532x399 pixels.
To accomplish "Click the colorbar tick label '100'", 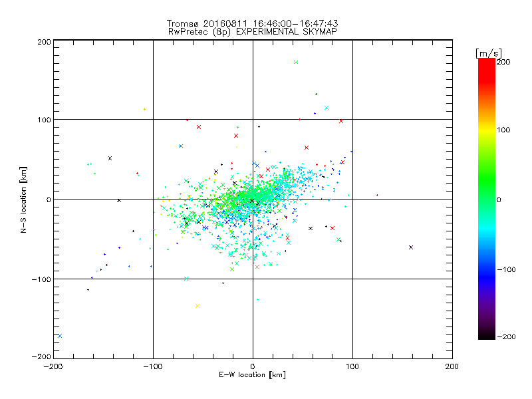I will point(503,130).
